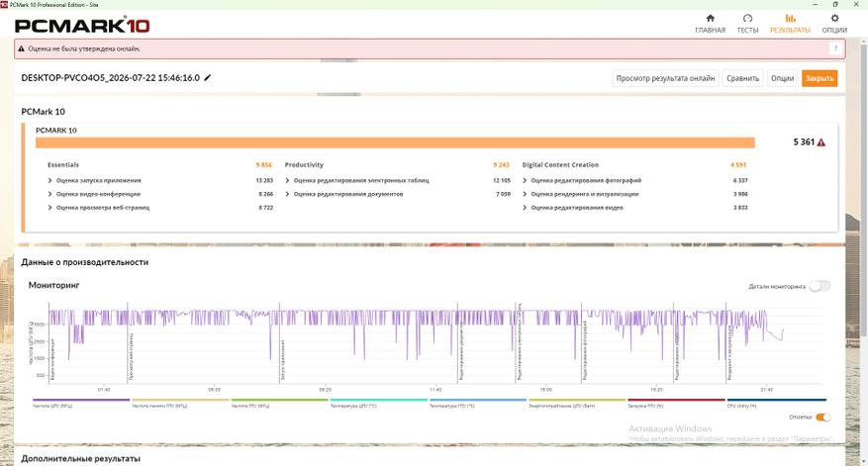This screenshot has width=868, height=466.
Task: Click the Essentials score 9 856
Action: (x=264, y=165)
